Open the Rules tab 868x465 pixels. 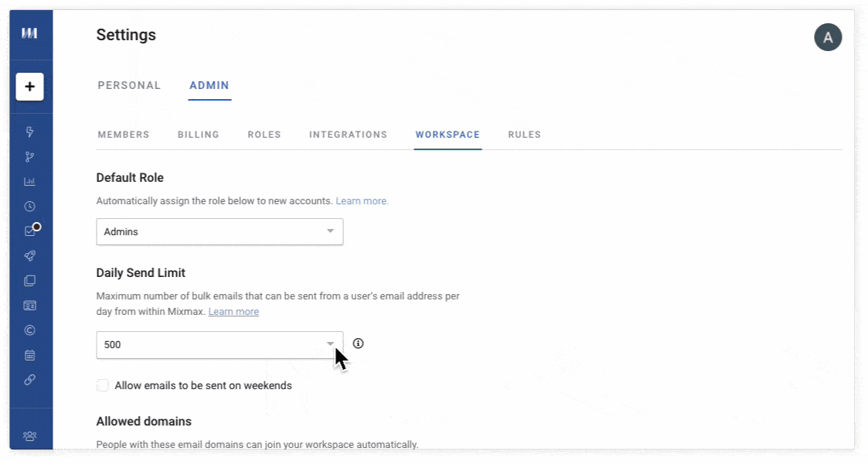pyautogui.click(x=524, y=135)
